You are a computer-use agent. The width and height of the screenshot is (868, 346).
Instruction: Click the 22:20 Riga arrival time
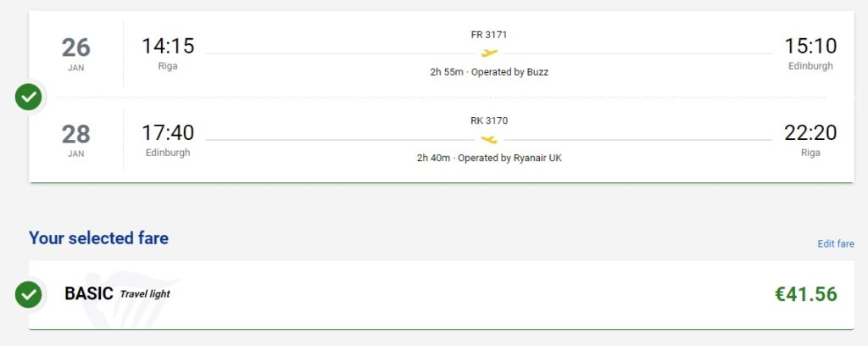pyautogui.click(x=810, y=133)
